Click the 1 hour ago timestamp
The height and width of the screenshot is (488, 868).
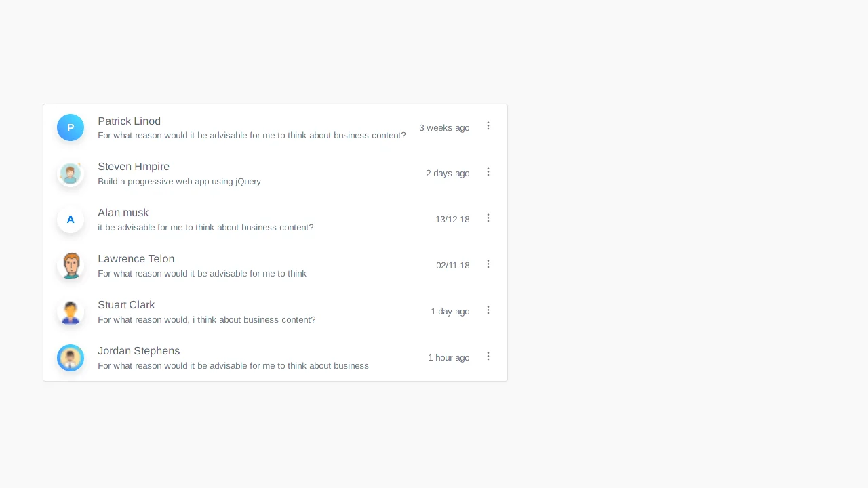[448, 357]
